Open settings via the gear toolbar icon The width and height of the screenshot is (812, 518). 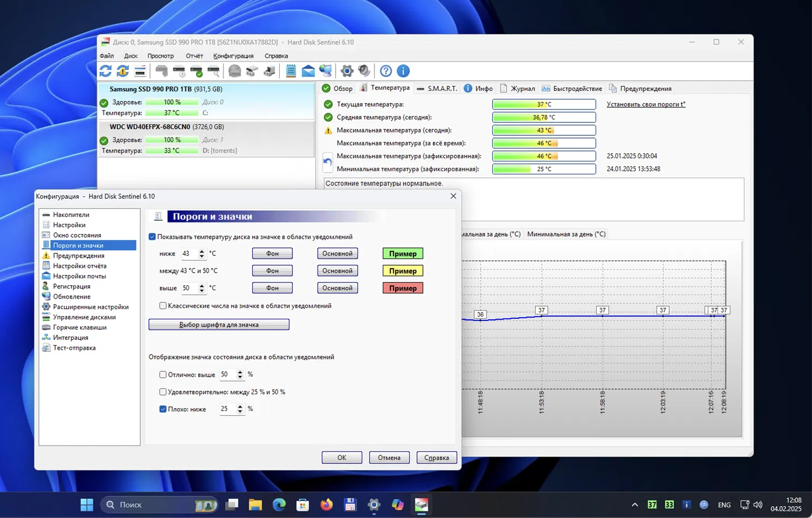347,71
